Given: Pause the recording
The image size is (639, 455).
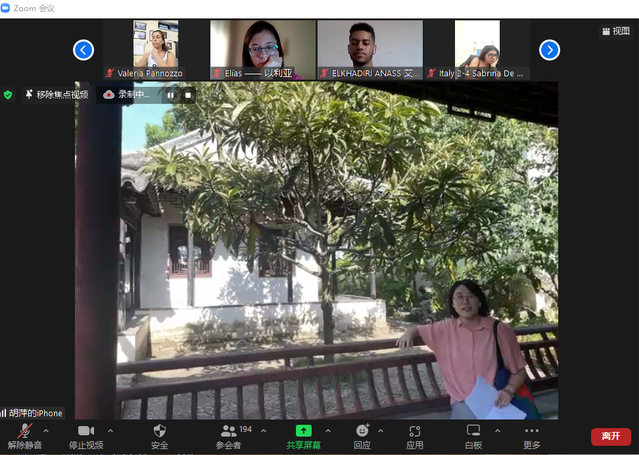Looking at the screenshot, I should [x=170, y=95].
